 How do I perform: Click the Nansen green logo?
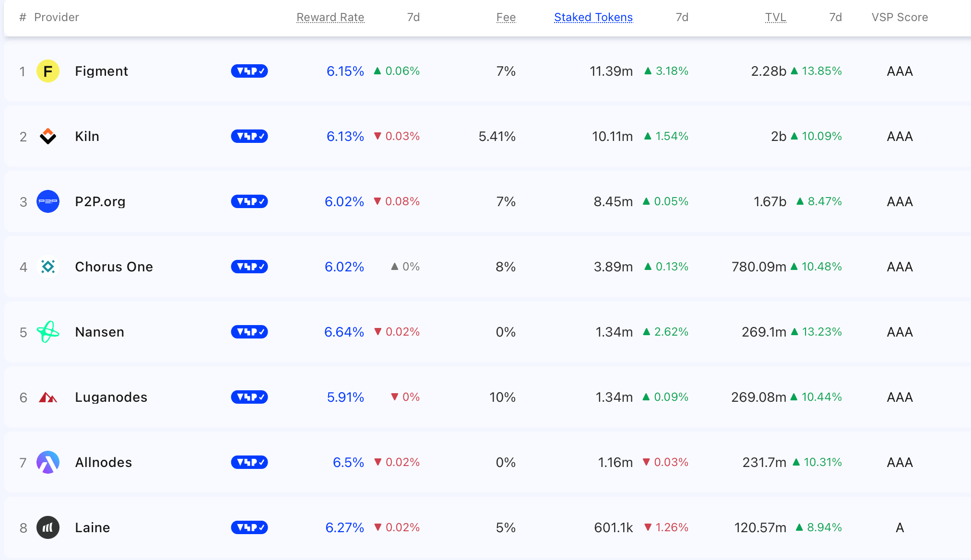coord(47,332)
